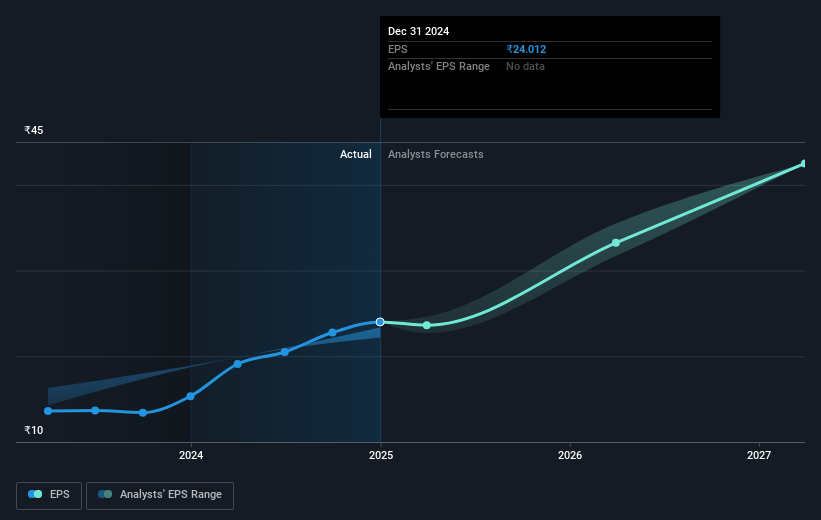Toggle the Analysts' EPS Range legend button
Image resolution: width=821 pixels, height=520 pixels.
click(160, 495)
